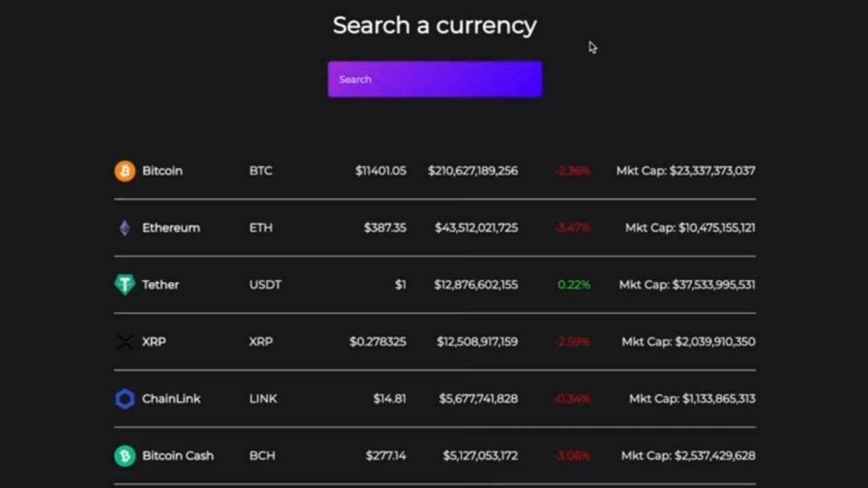Click the ChainLink coin name
This screenshot has width=868, height=488.
point(171,399)
